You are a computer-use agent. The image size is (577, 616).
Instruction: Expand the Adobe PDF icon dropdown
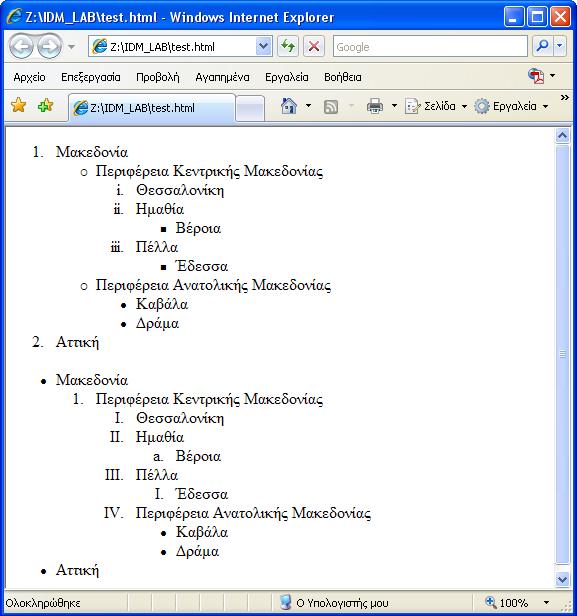coord(552,75)
